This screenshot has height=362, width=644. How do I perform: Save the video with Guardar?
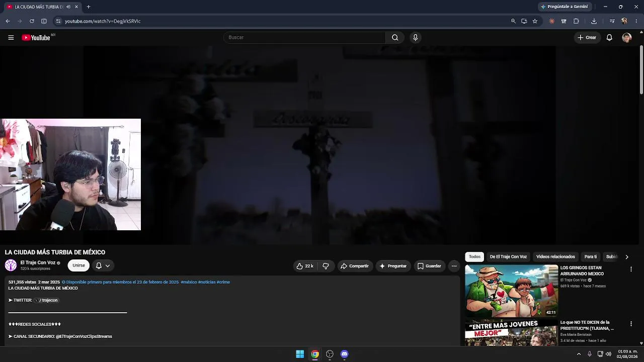(429, 266)
